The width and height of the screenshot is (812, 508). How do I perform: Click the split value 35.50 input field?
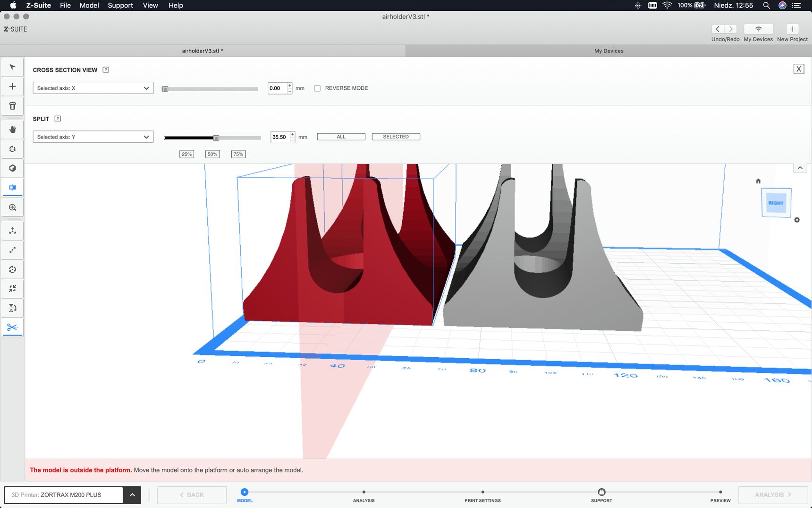[x=280, y=137]
